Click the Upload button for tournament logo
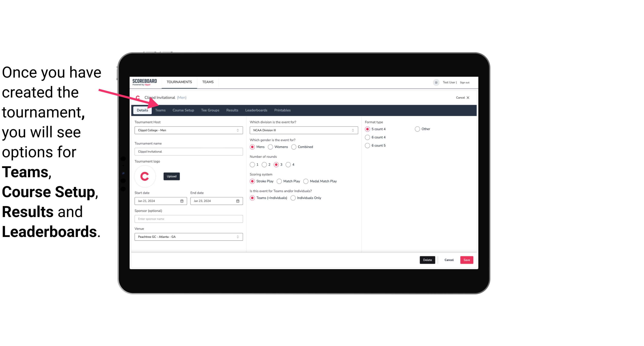The width and height of the screenshot is (644, 346). (171, 176)
